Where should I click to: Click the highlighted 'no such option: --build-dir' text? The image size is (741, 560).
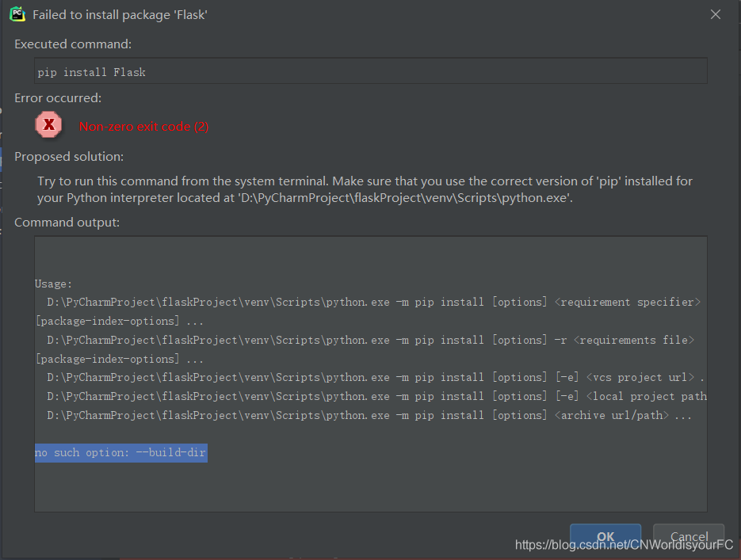tap(120, 452)
